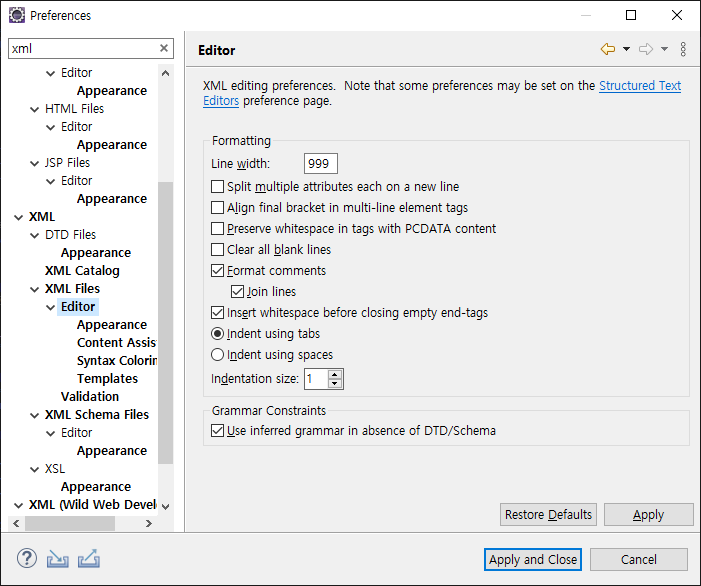Collapse XML (Wild Web Developer) node
Screen dimensions: 701x586
tap(18, 505)
